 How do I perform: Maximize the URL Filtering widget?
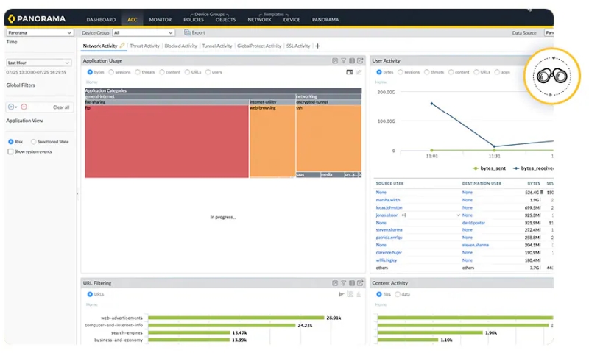click(335, 283)
